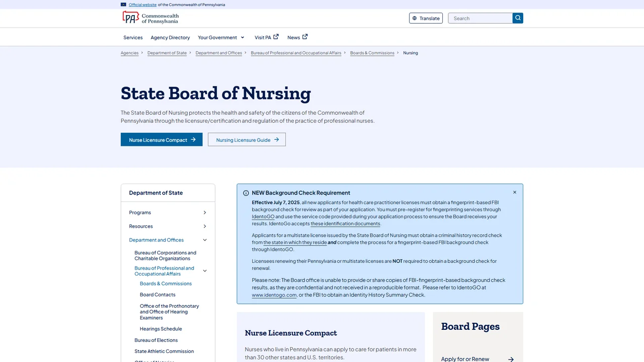The height and width of the screenshot is (362, 644).
Task: Open Boards & Commissions in sidebar
Action: pyautogui.click(x=166, y=284)
